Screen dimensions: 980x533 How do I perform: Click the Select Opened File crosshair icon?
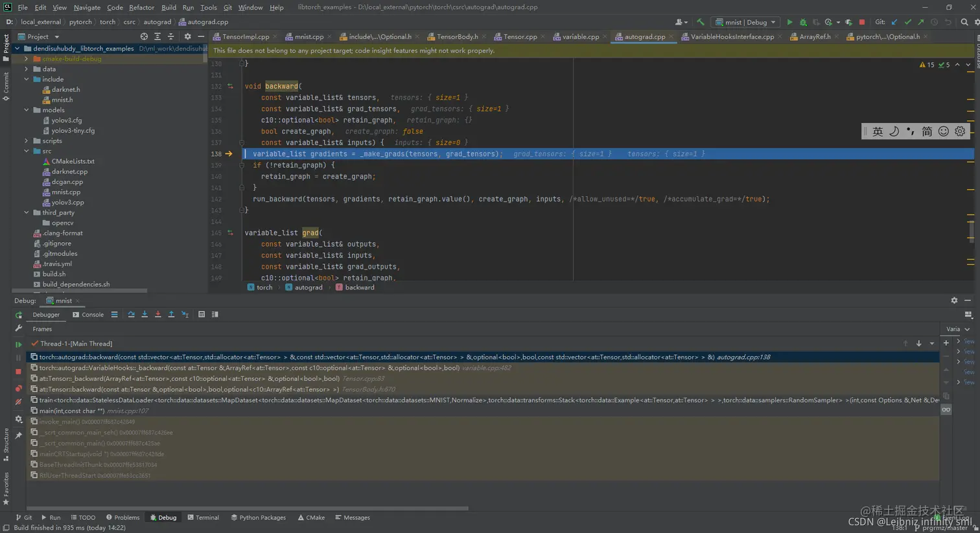(x=144, y=37)
